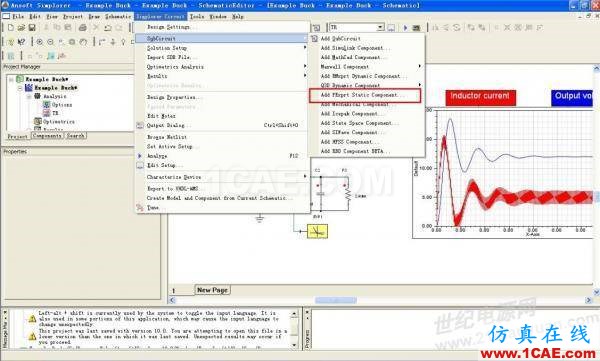Click the Zoom out magnifier icon
600x361 pixels.
[x=50, y=42]
